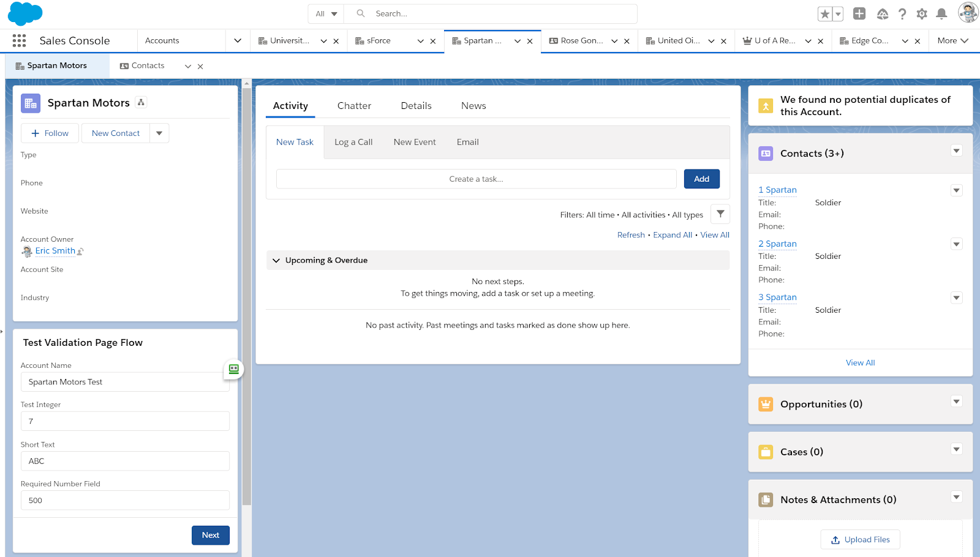Open the Eric Smith owner link

(55, 251)
